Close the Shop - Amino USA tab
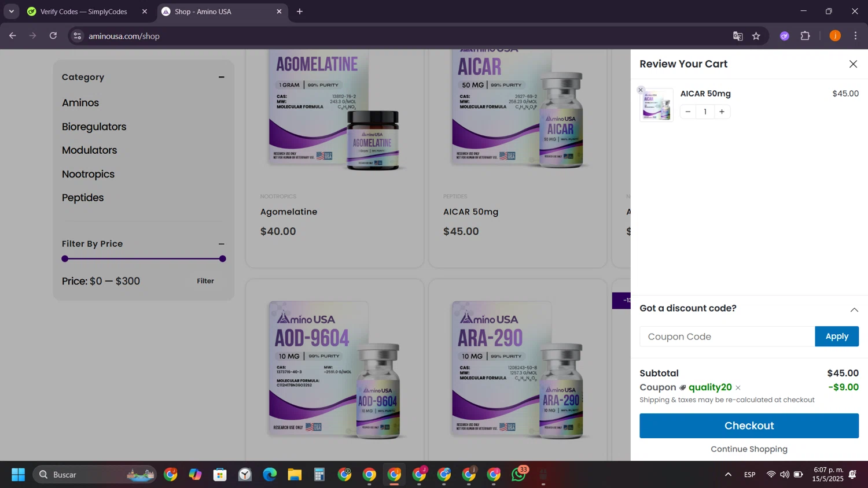 [x=279, y=12]
